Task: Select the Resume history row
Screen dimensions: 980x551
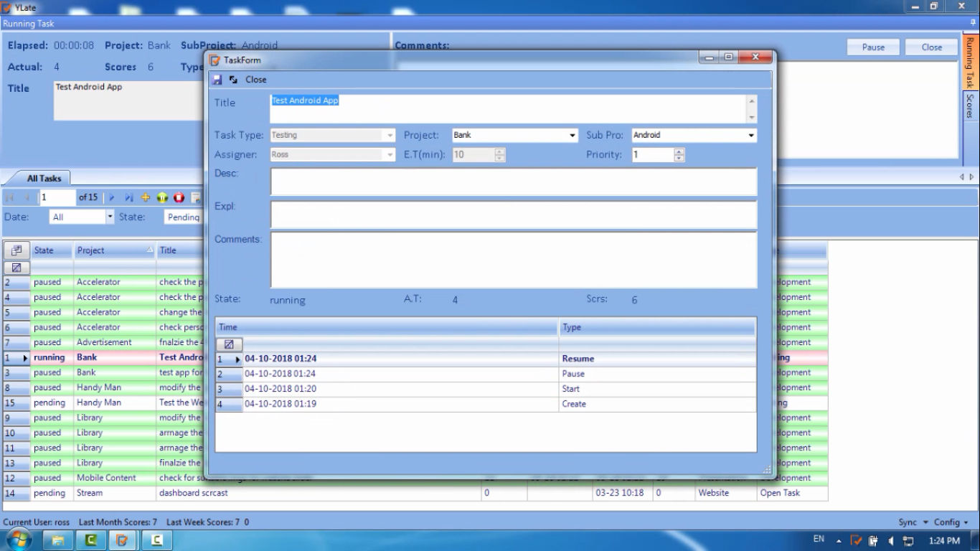Action: pos(486,359)
